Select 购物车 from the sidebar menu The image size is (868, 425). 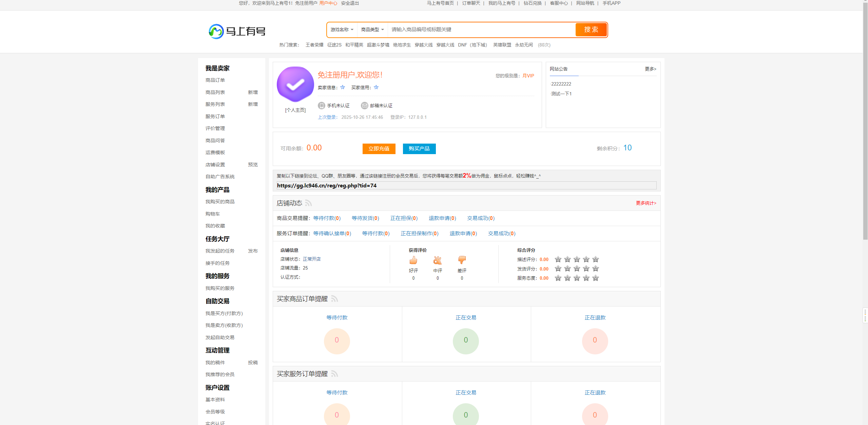213,214
